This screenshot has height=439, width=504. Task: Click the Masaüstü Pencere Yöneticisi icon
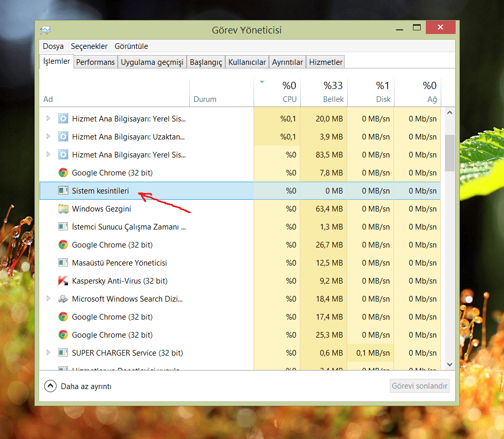pyautogui.click(x=63, y=263)
